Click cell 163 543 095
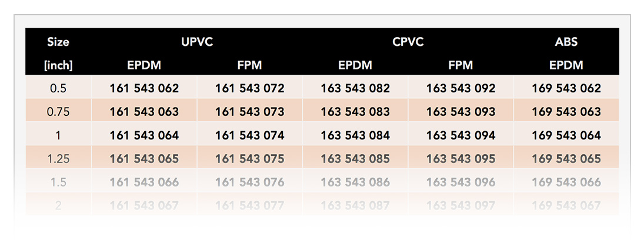The image size is (644, 250). pyautogui.click(x=461, y=158)
